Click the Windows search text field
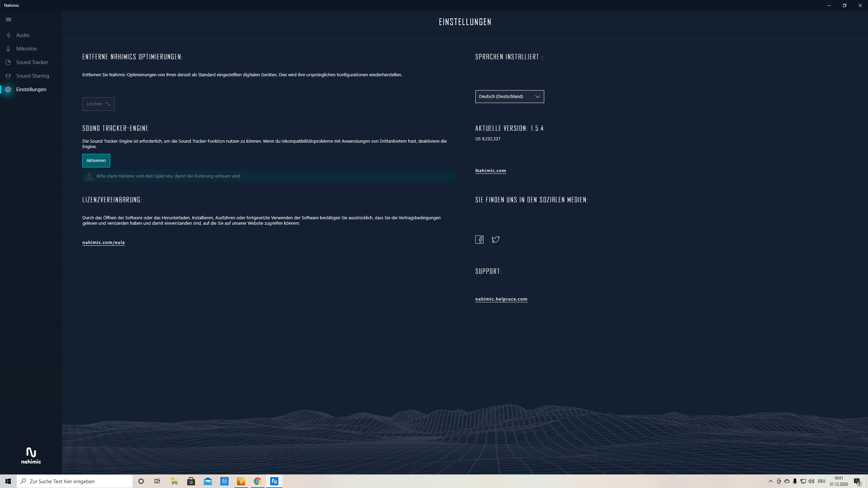 [78, 481]
